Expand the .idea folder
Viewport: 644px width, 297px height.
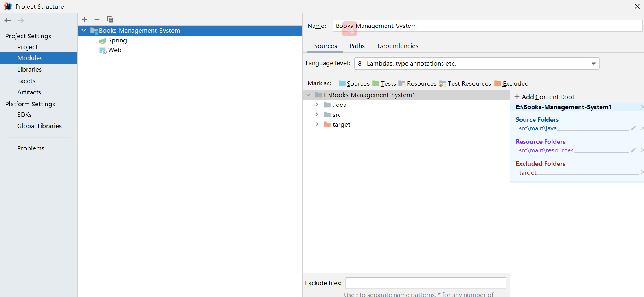click(x=317, y=104)
